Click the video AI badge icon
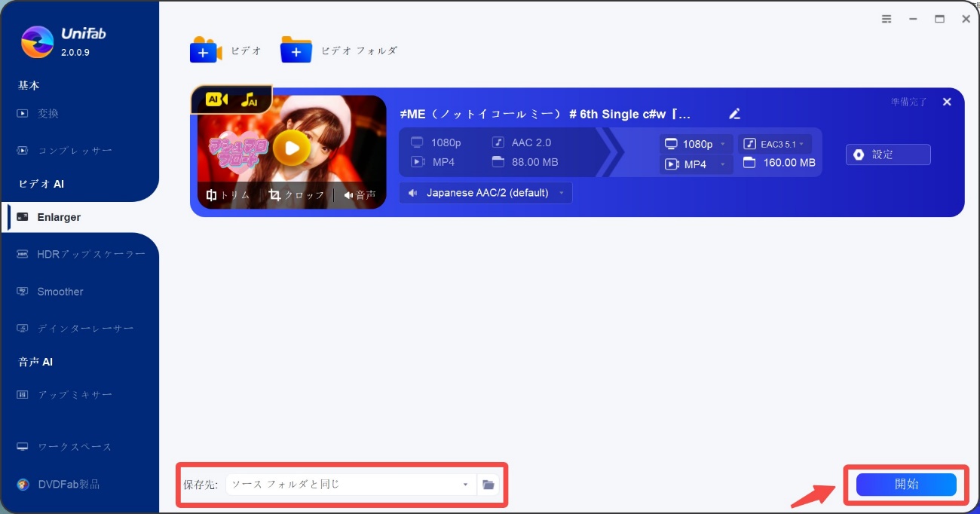The height and width of the screenshot is (514, 980). coord(217,99)
